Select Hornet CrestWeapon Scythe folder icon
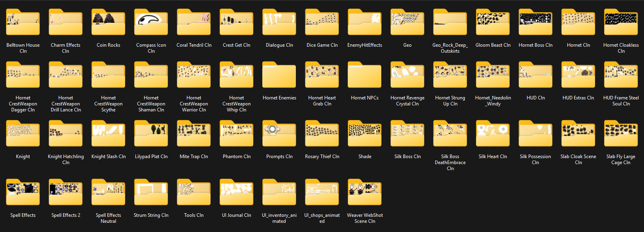The height and width of the screenshot is (232, 644). point(108,75)
